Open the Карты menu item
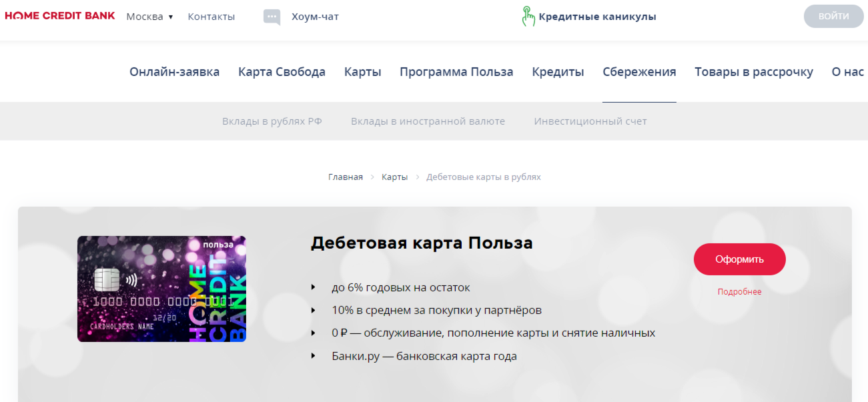 362,72
